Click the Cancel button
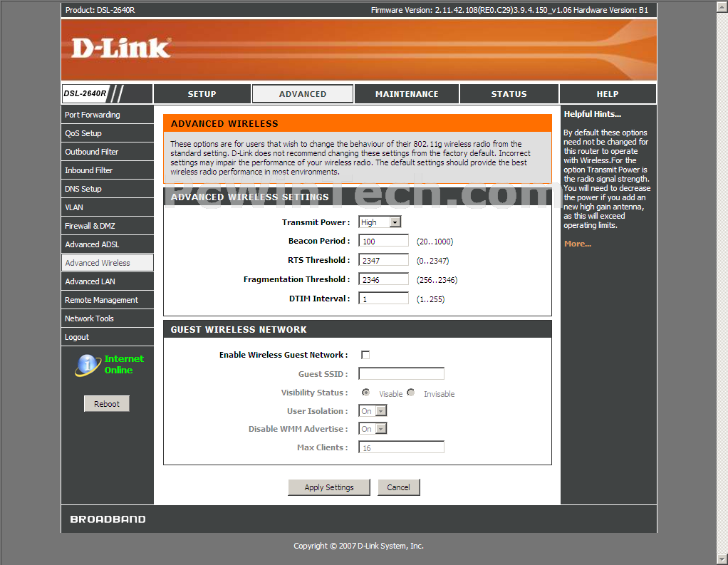Image resolution: width=728 pixels, height=565 pixels. pos(398,487)
